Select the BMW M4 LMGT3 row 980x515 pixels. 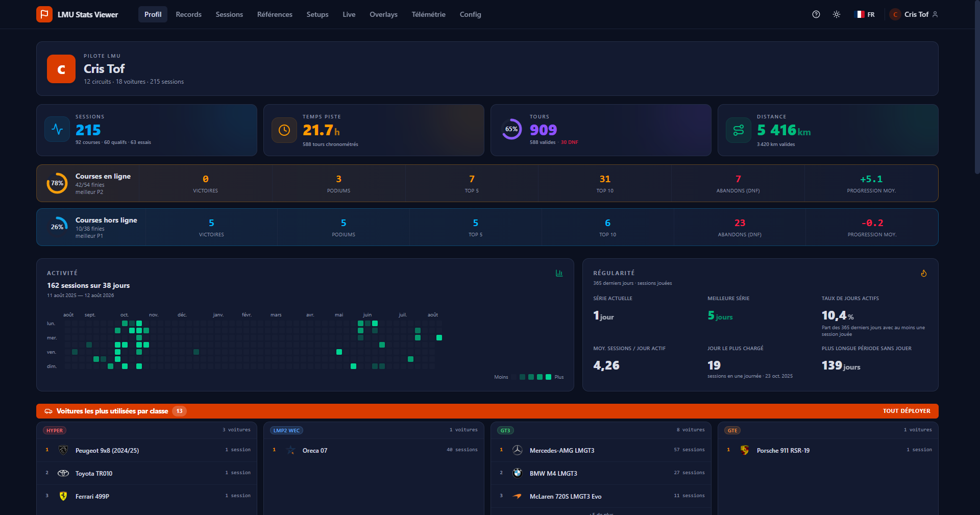(601, 473)
